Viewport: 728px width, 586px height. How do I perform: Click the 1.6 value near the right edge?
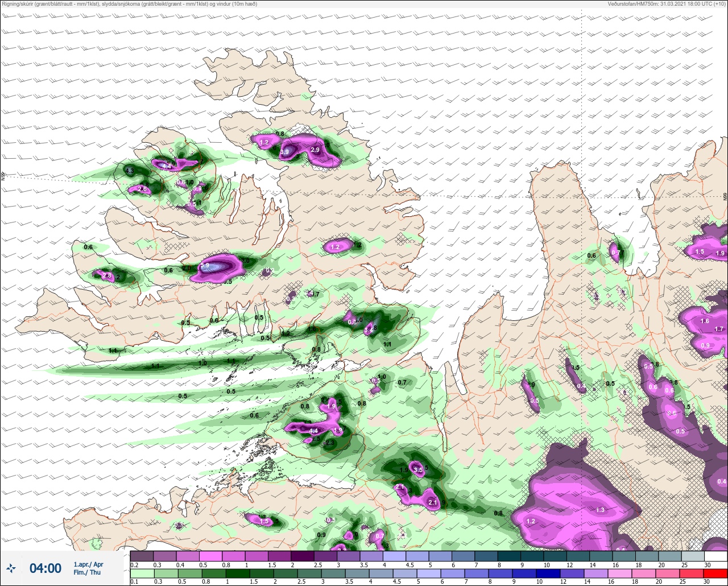coord(705,321)
